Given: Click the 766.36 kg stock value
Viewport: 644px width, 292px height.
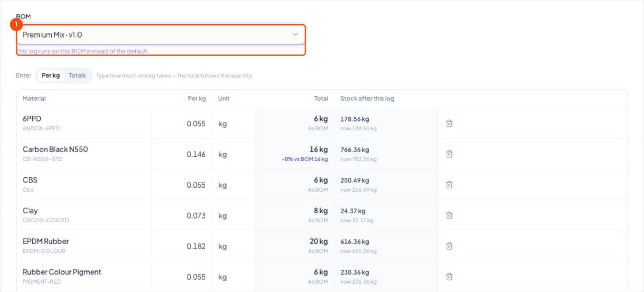Looking at the screenshot, I should point(355,150).
